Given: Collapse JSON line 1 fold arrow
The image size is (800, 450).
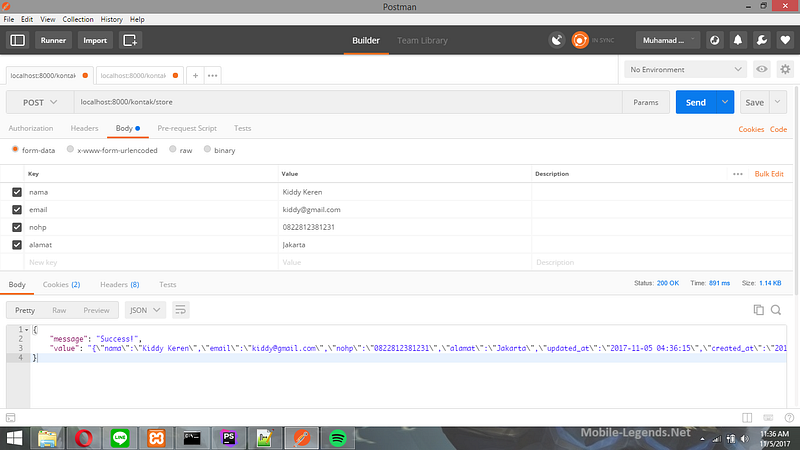Looking at the screenshot, I should (x=27, y=330).
